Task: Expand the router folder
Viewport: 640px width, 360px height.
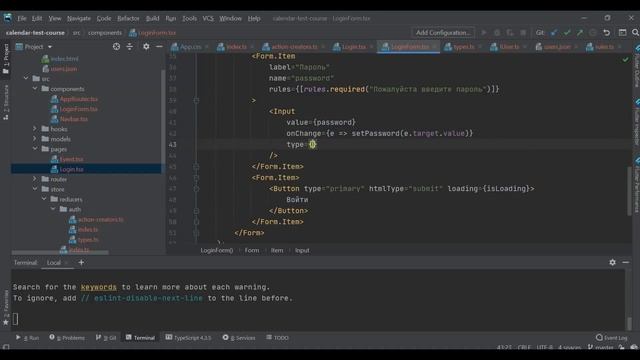Action: click(x=35, y=179)
